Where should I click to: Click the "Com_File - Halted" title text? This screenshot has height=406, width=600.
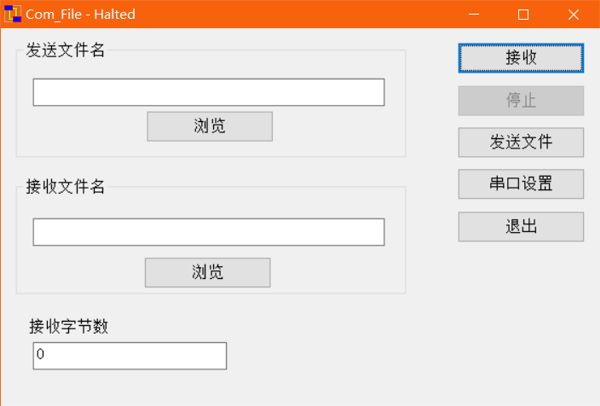click(81, 15)
